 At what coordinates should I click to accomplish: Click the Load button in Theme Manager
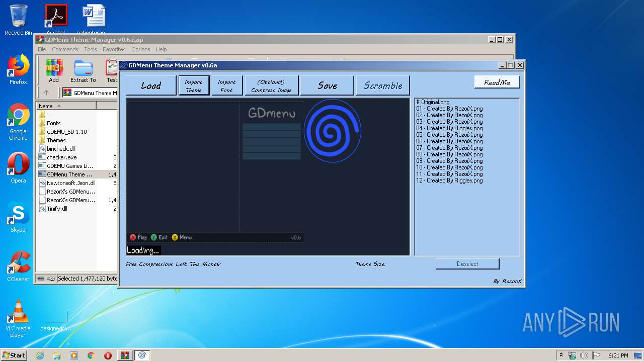click(x=151, y=85)
